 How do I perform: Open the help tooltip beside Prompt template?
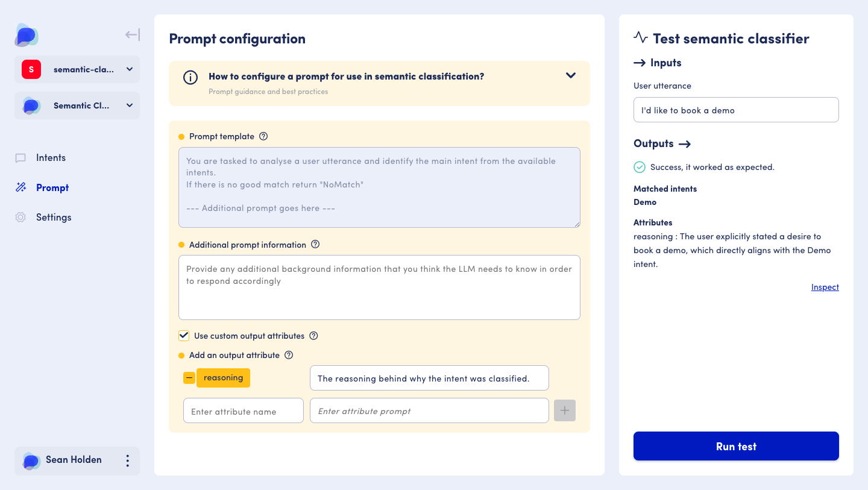pyautogui.click(x=263, y=136)
